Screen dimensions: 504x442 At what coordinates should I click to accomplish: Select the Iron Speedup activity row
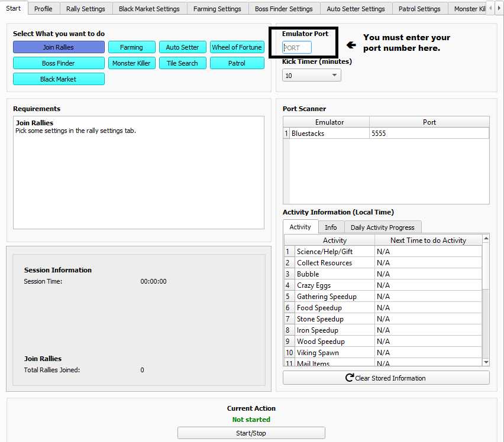point(383,330)
